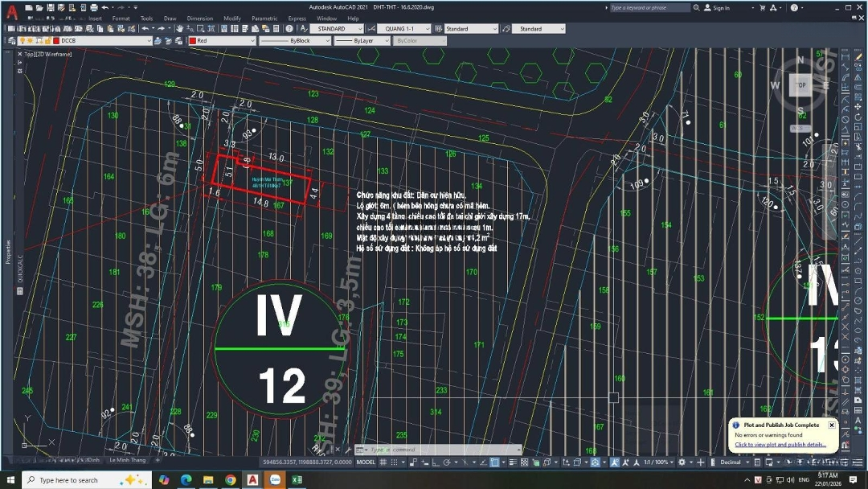Open the Dimension menu
The width and height of the screenshot is (868, 489).
point(200,18)
